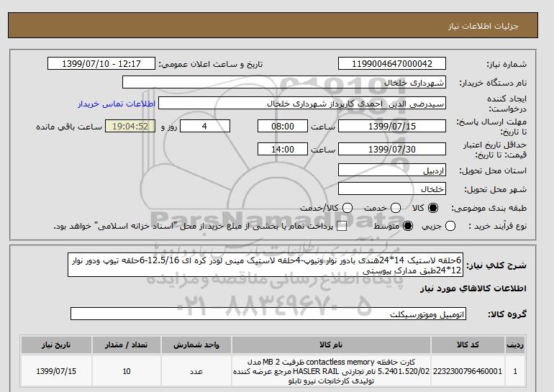Screen dimensions: 554x392
Task: Click the remaining days field showing 4
Action: coord(205,126)
